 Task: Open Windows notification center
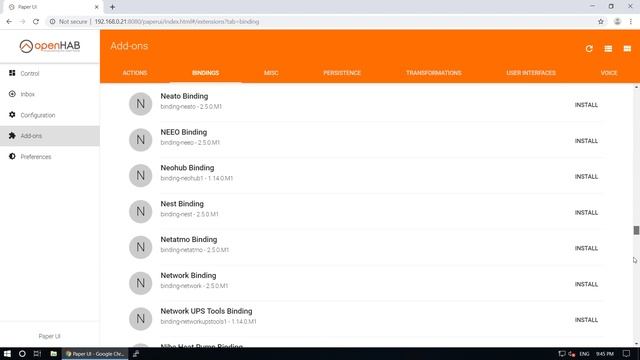(627, 354)
